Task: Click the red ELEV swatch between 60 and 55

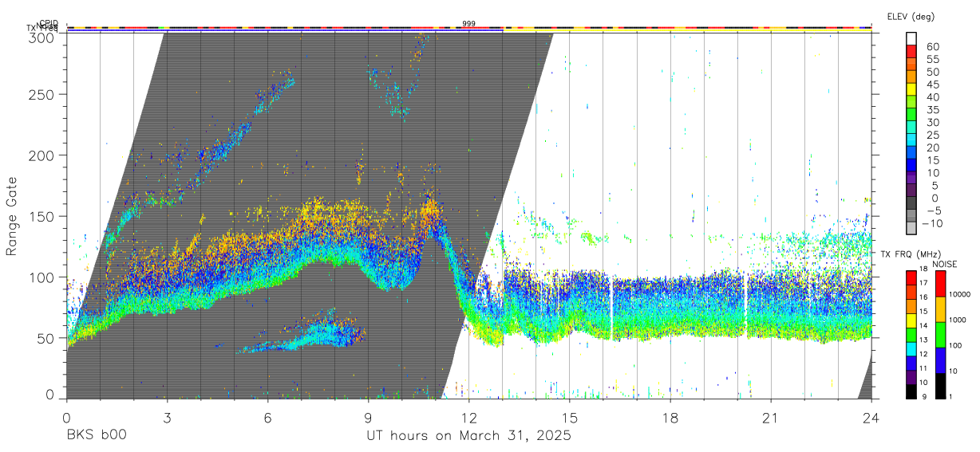Action: coord(911,51)
